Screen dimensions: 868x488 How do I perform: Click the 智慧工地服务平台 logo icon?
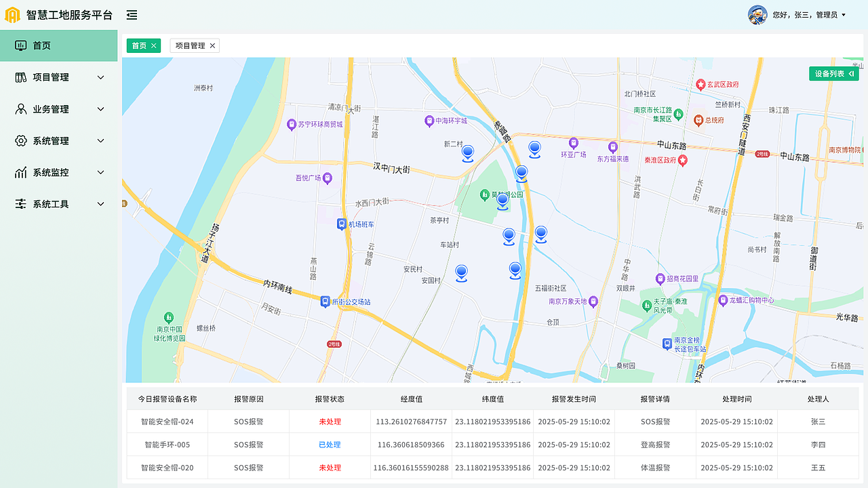point(13,15)
